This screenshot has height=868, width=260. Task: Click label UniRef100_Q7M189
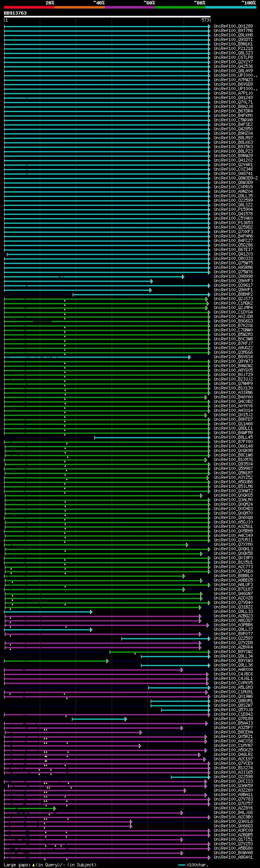pyautogui.click(x=233, y=719)
